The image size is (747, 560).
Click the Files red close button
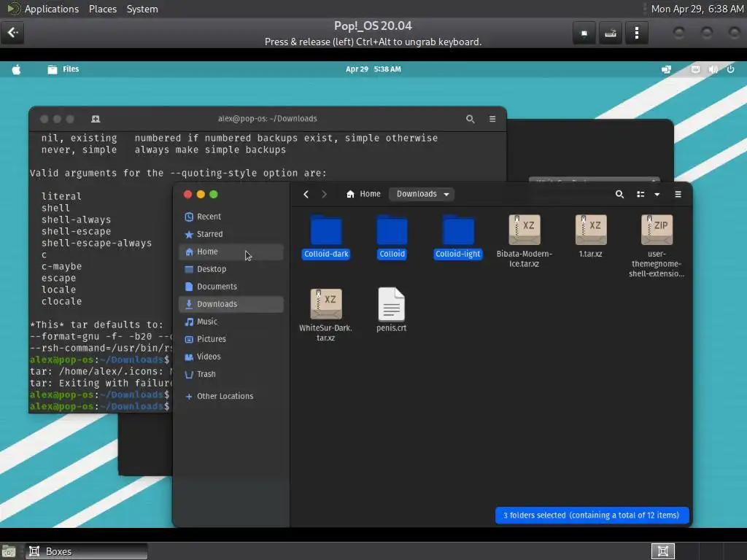187,194
